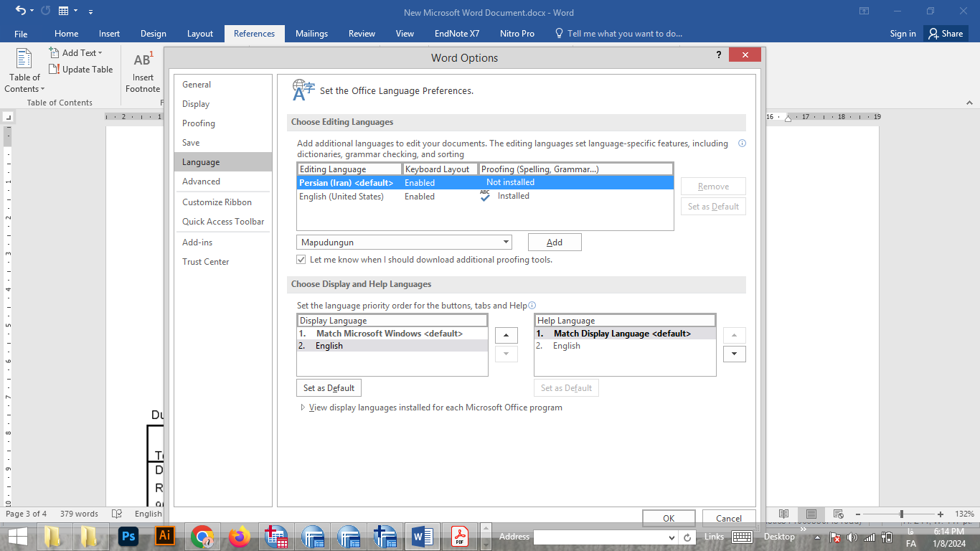The image size is (980, 551).
Task: Move help language down with the arrow
Action: [735, 354]
